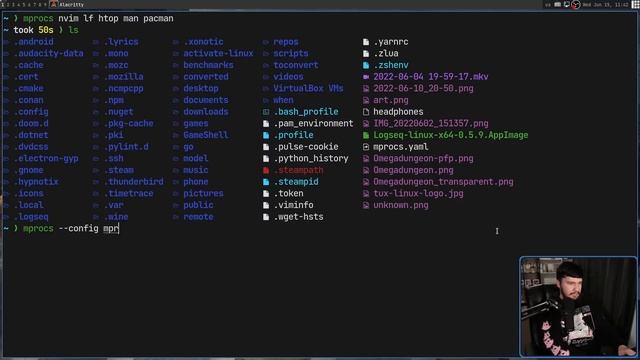Click the green icon beside Logseq AppImage
Image resolution: width=640 pixels, height=360 pixels.
(x=366, y=135)
